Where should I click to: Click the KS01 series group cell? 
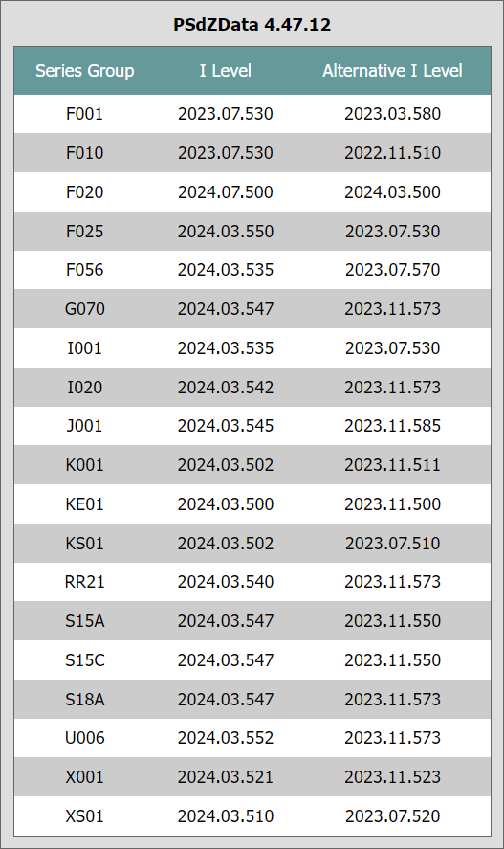click(x=85, y=543)
